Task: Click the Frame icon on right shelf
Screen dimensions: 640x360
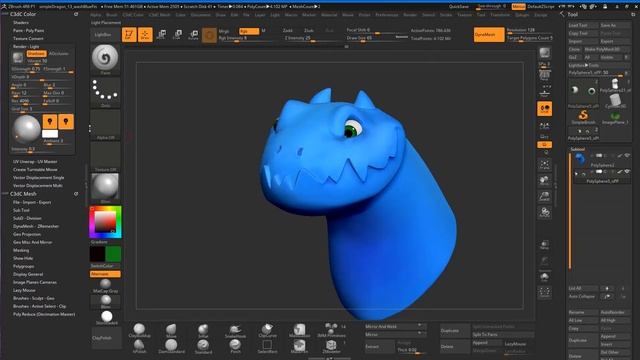Action: pos(544,164)
